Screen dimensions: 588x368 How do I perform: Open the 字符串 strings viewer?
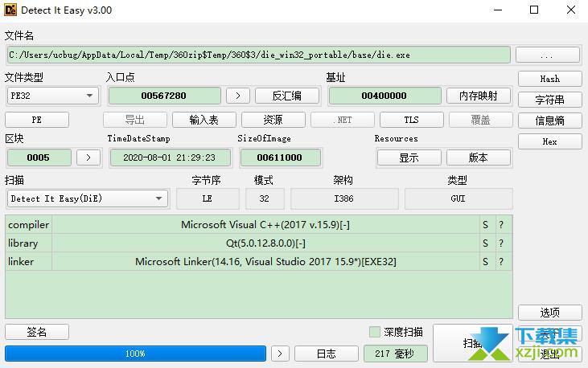tap(549, 100)
